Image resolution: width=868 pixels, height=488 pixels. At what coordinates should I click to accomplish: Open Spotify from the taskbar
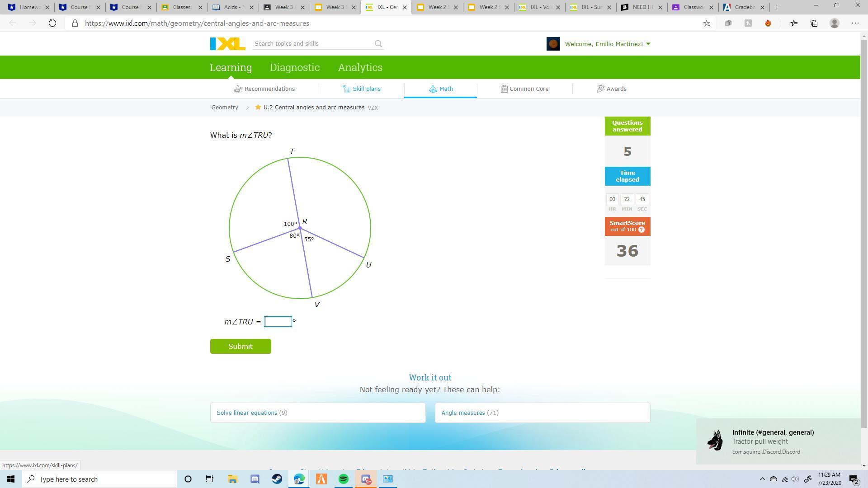click(344, 479)
